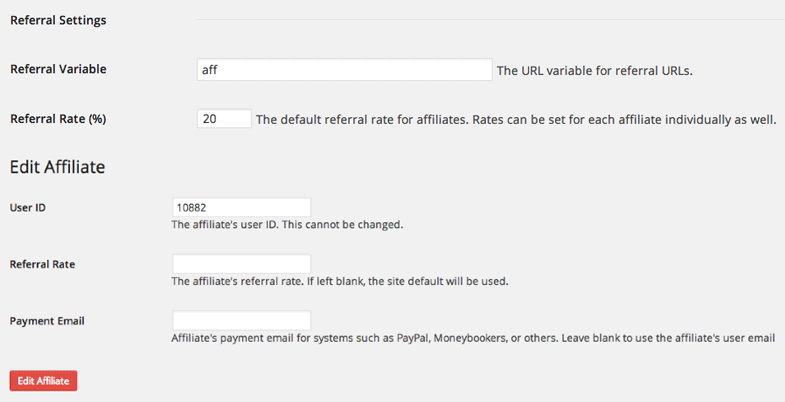Click the divider line beside Referral Settings

(x=490, y=20)
